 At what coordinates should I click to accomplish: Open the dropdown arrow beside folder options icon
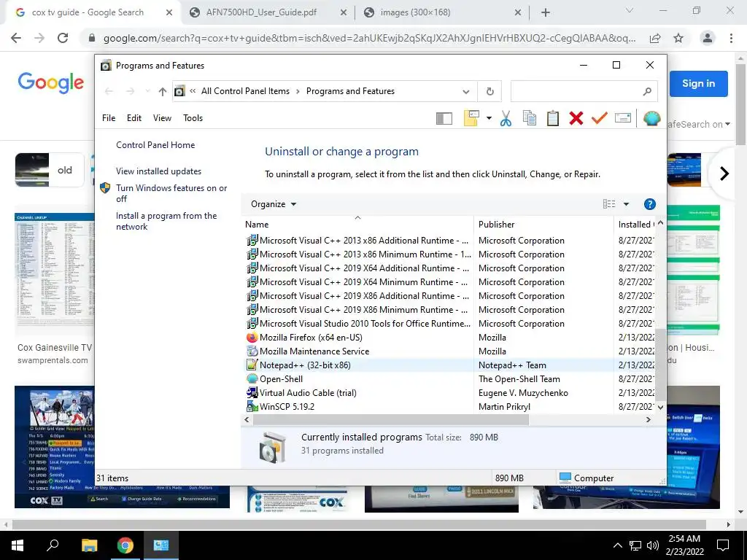pyautogui.click(x=489, y=118)
